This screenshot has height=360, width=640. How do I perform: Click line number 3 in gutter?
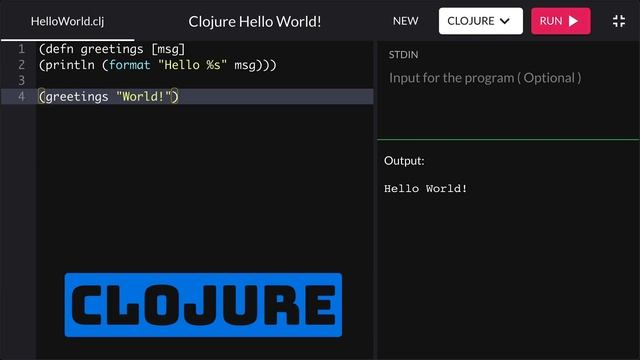[x=21, y=80]
